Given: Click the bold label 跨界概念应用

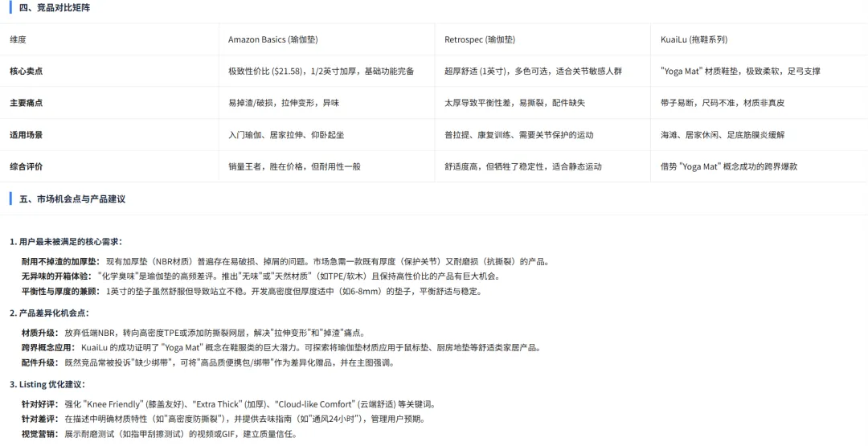Looking at the screenshot, I should tap(49, 347).
